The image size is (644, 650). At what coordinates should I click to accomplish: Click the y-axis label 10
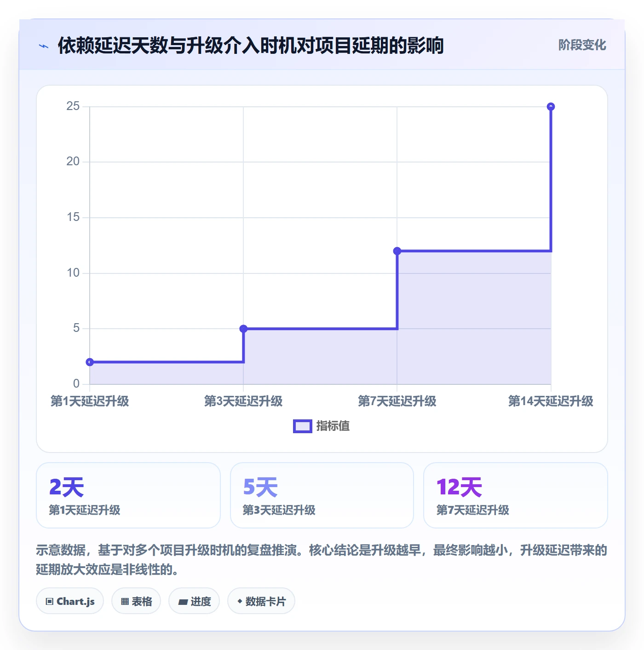click(x=73, y=273)
